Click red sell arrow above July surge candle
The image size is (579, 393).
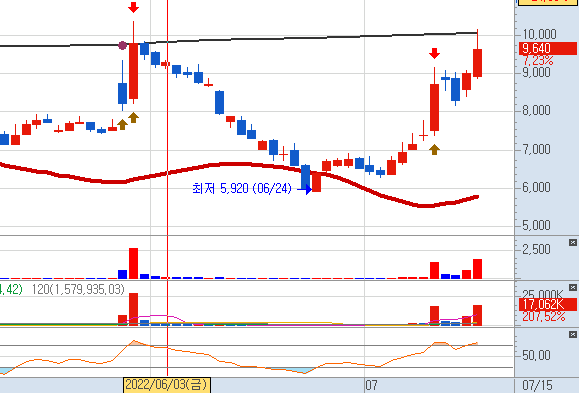pos(434,54)
